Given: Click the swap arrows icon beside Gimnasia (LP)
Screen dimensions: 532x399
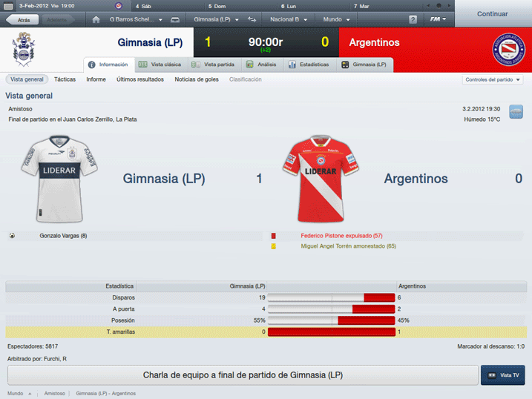Looking at the screenshot, I should pos(252,20).
